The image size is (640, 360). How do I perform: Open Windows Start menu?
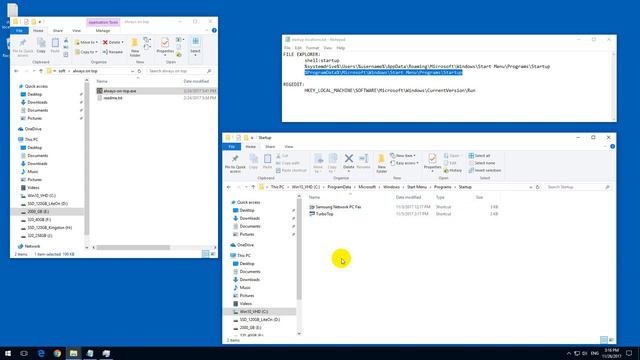click(x=8, y=353)
